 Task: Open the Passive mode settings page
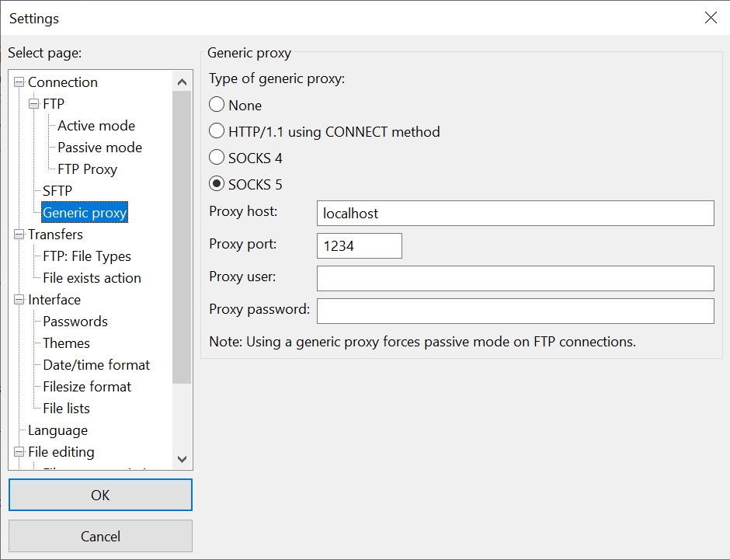pyautogui.click(x=99, y=147)
